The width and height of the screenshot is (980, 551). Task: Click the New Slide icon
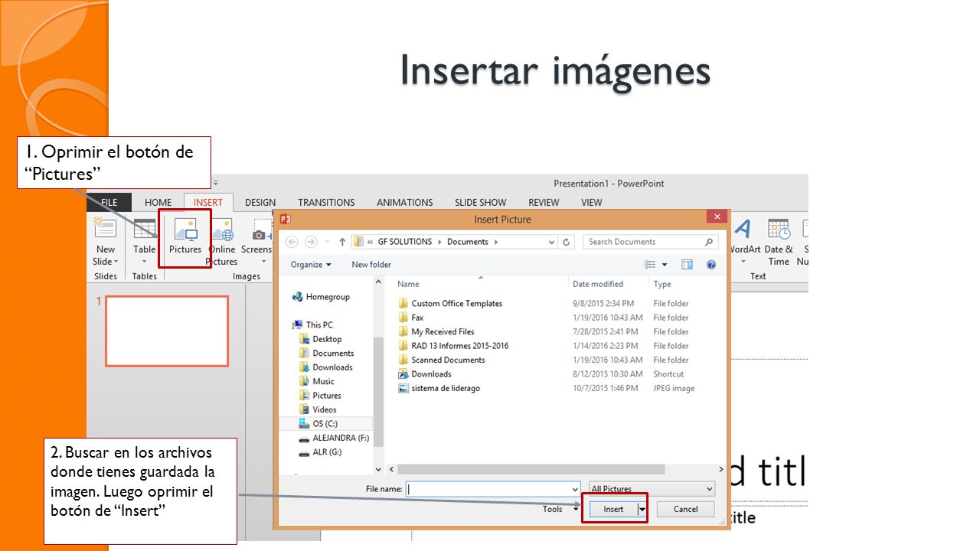click(105, 229)
